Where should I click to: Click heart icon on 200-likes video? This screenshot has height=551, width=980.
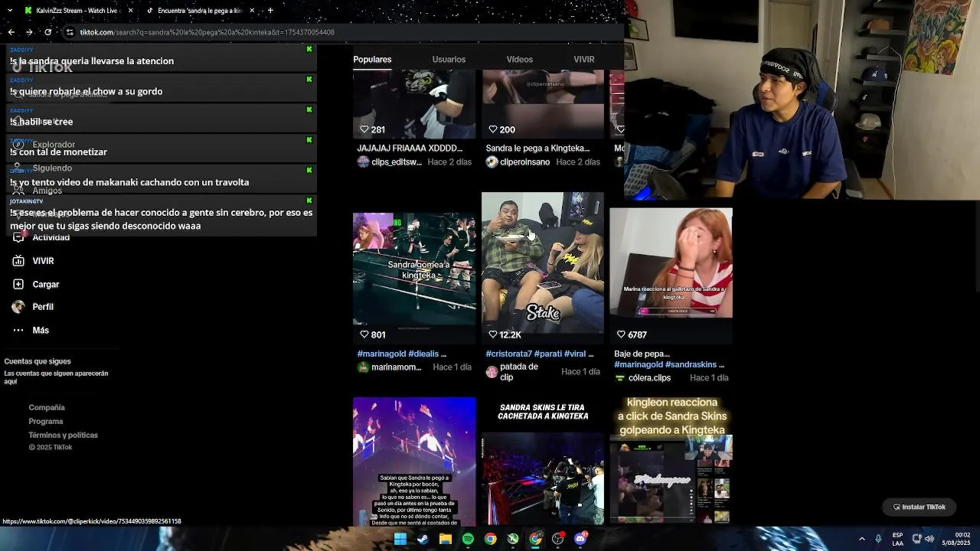pos(493,129)
